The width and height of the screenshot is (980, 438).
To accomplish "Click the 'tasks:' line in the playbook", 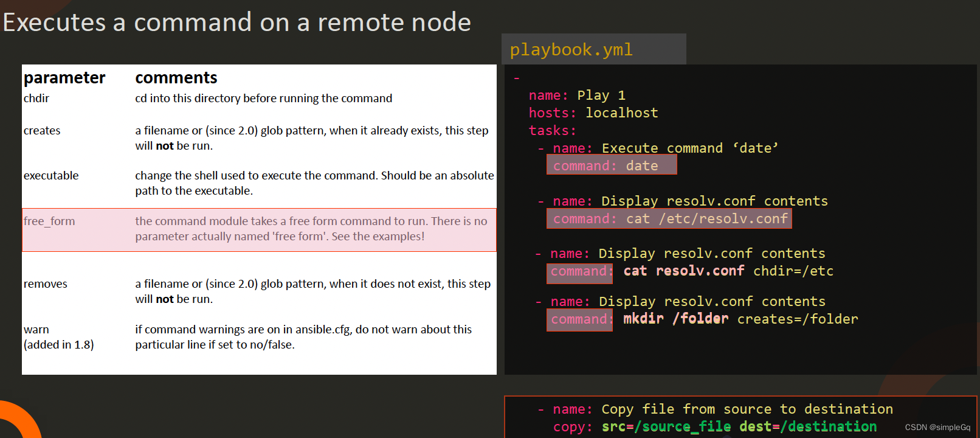I will pyautogui.click(x=552, y=131).
